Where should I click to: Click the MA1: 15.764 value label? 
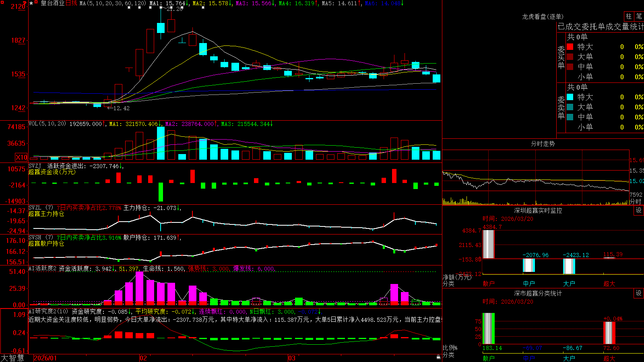[169, 3]
